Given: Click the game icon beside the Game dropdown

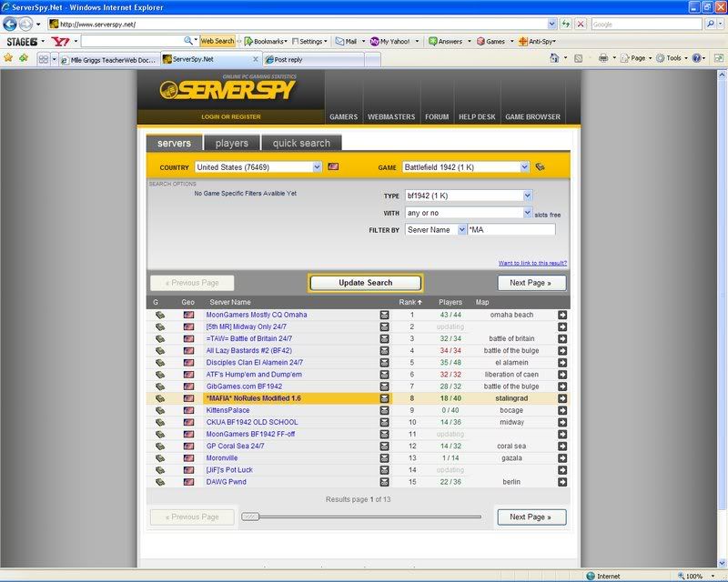Looking at the screenshot, I should 541,167.
